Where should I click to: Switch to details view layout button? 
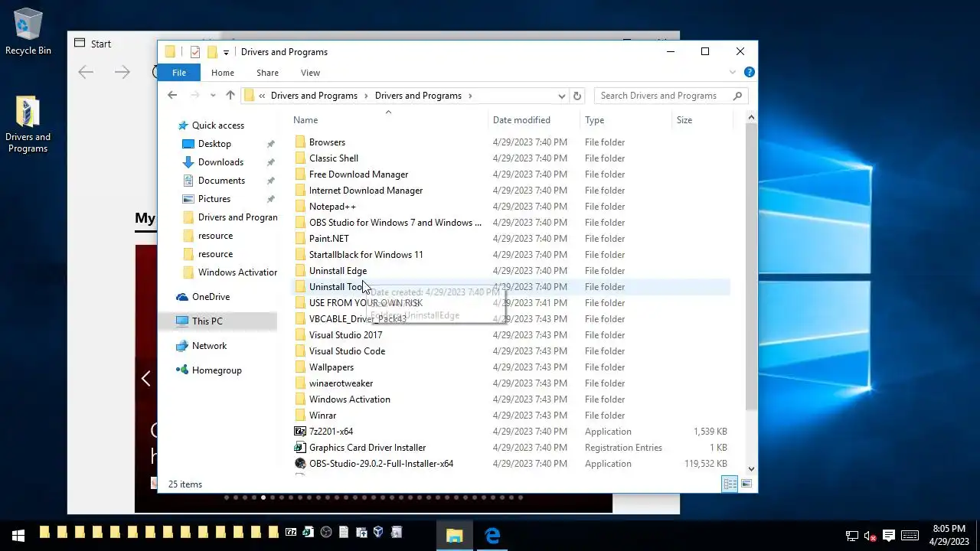click(730, 484)
